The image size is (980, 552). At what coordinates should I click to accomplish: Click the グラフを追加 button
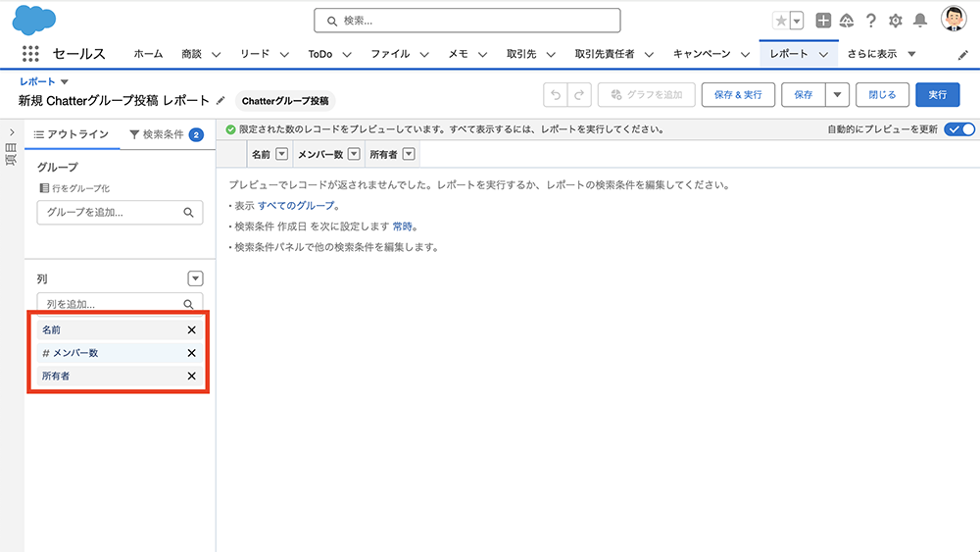pyautogui.click(x=646, y=95)
